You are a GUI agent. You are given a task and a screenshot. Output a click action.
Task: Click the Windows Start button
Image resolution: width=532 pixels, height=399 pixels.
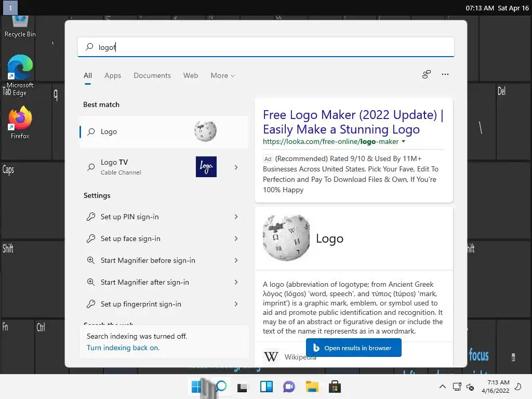[196, 387]
